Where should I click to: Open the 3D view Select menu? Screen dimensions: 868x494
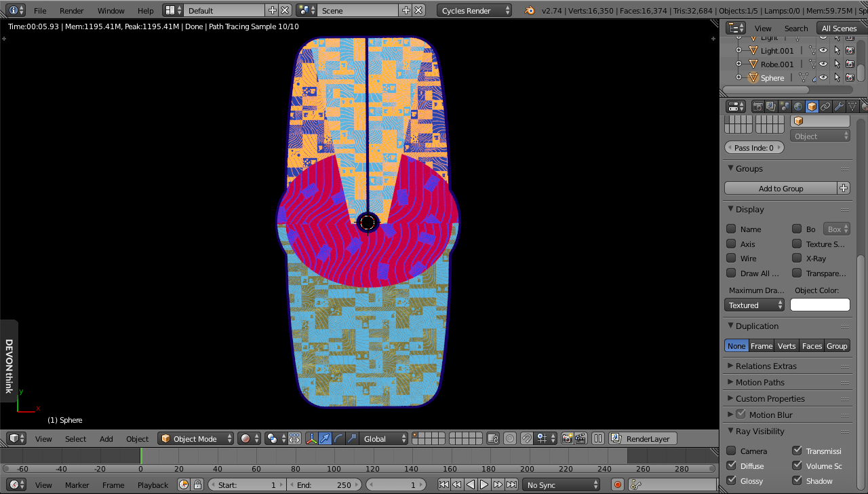[x=75, y=438]
